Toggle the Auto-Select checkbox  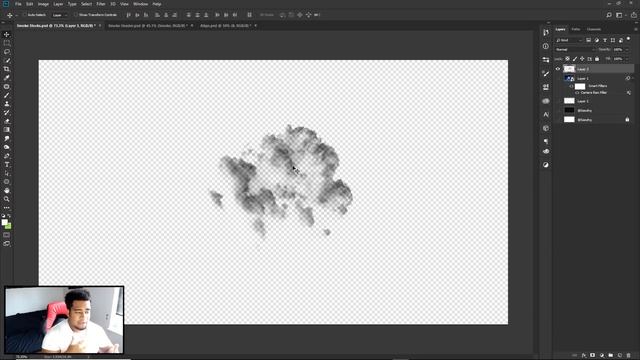click(24, 15)
